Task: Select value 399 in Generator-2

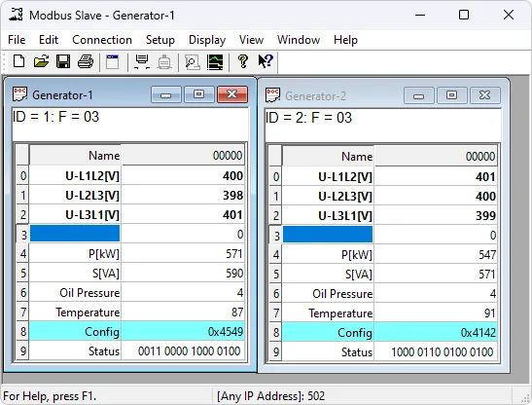Action: [436, 215]
